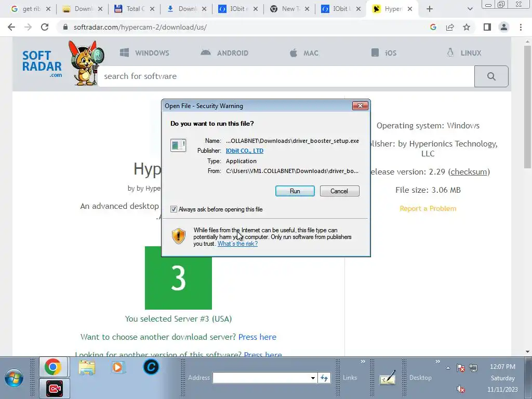
Task: Open the checksum link
Action: tap(469, 171)
